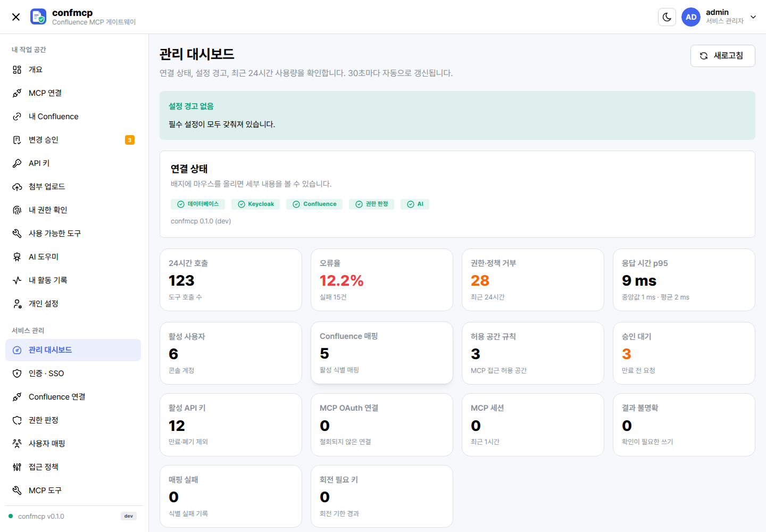Click the dev badge in sidebar footer
The image size is (766, 532).
(129, 516)
